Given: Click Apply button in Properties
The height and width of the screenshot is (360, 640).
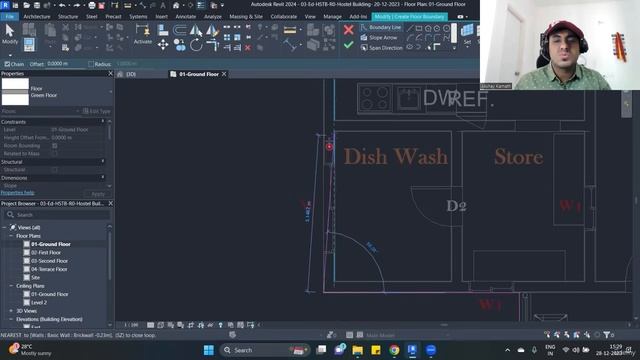Looking at the screenshot, I should point(98,194).
